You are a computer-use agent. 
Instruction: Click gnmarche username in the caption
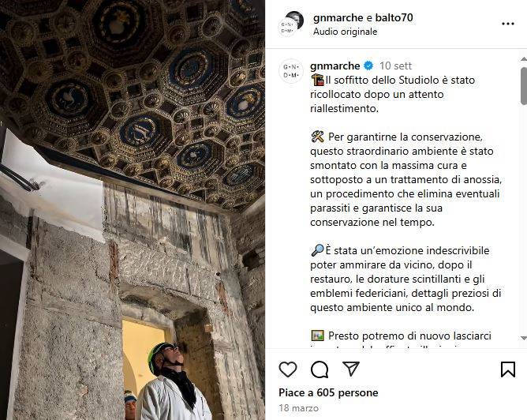coord(335,66)
